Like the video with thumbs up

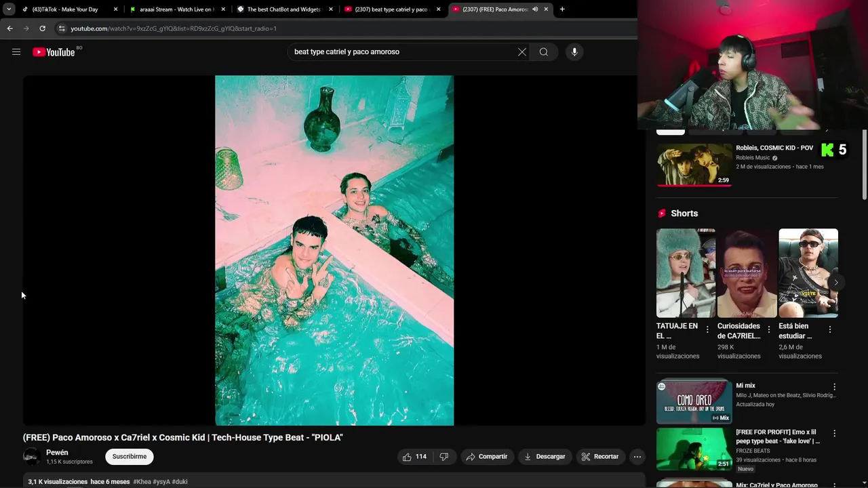click(414, 457)
